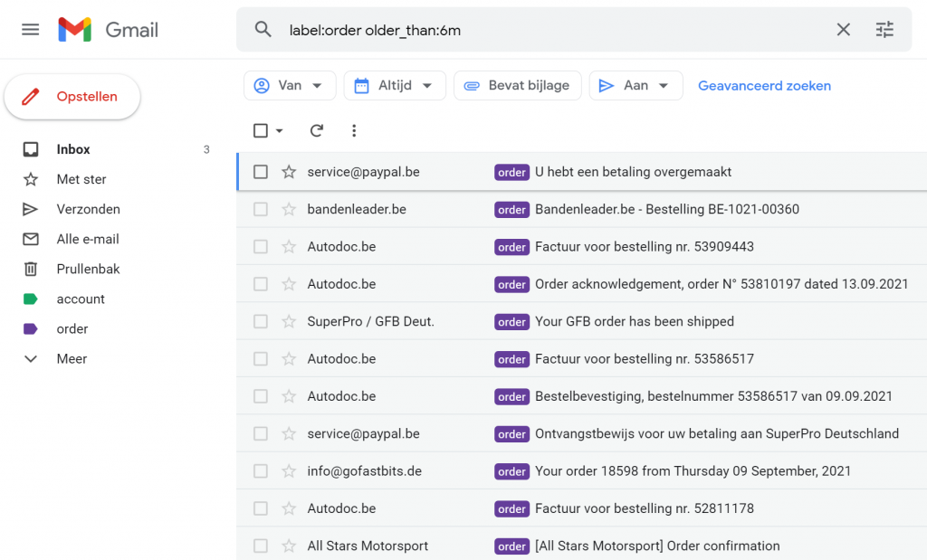Open search options slider icon
Image resolution: width=927 pixels, height=560 pixels.
click(x=884, y=30)
